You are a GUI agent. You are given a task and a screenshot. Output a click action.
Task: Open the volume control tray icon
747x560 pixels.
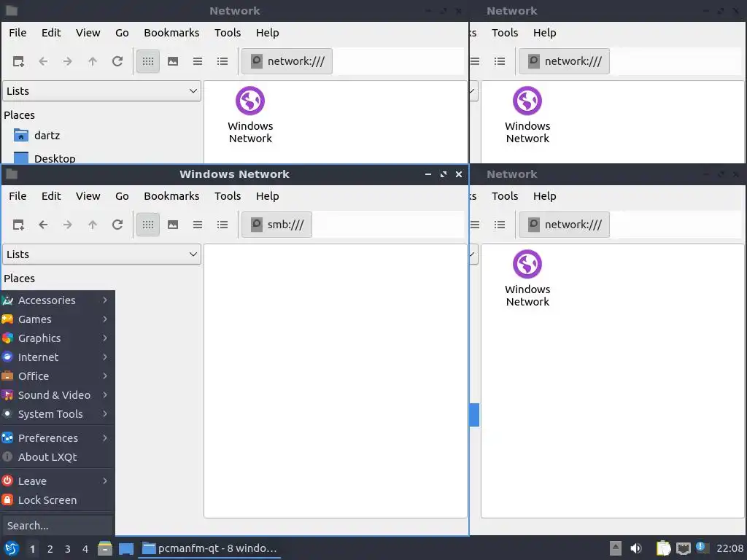pos(636,548)
